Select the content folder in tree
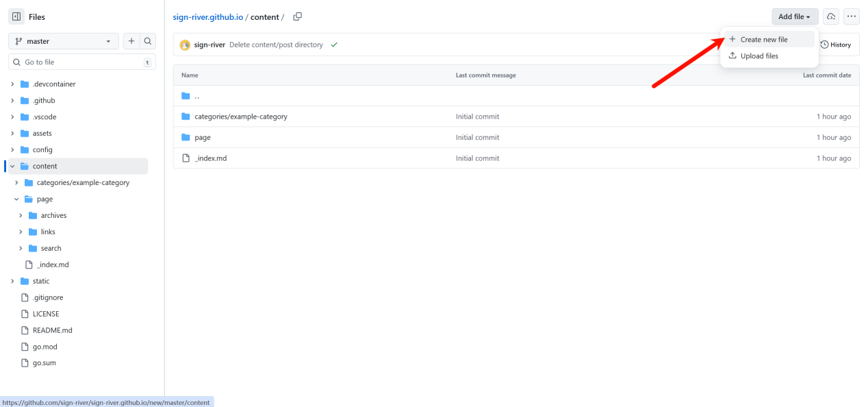868x407 pixels. point(45,166)
